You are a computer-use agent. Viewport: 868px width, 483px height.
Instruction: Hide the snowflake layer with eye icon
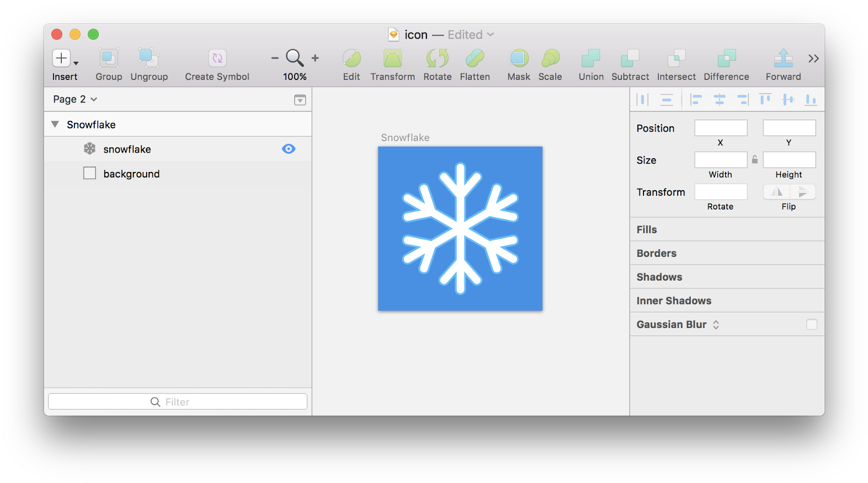pyautogui.click(x=289, y=149)
